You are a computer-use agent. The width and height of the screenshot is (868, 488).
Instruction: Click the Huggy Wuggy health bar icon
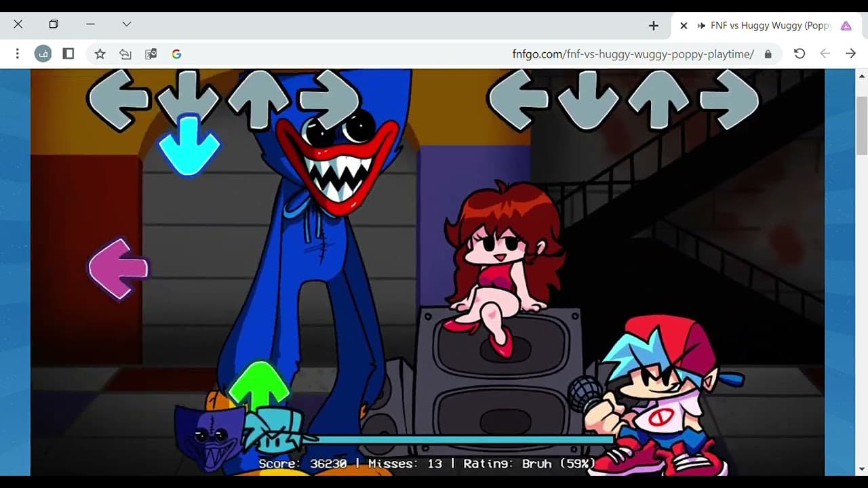click(x=208, y=436)
